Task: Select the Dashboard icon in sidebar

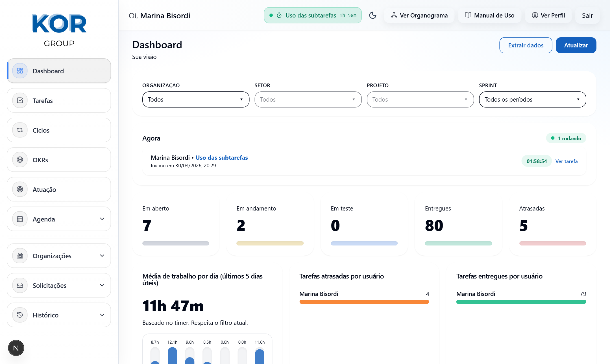Action: point(20,71)
